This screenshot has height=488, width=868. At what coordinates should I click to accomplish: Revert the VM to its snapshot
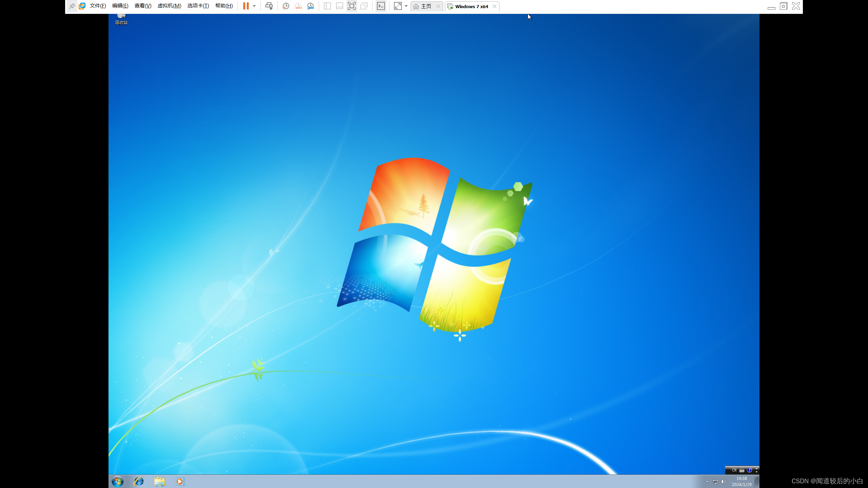(x=298, y=6)
